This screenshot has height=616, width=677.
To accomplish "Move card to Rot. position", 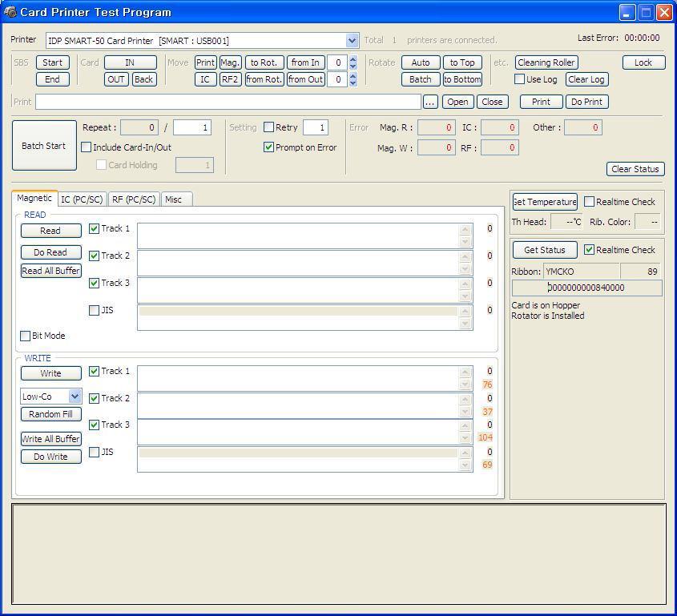I will pyautogui.click(x=264, y=62).
